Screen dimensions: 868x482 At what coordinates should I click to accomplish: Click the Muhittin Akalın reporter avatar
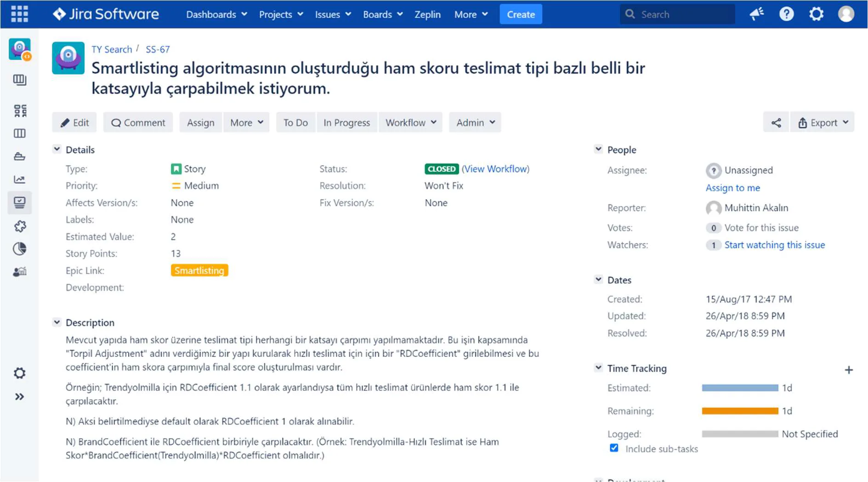(x=713, y=208)
